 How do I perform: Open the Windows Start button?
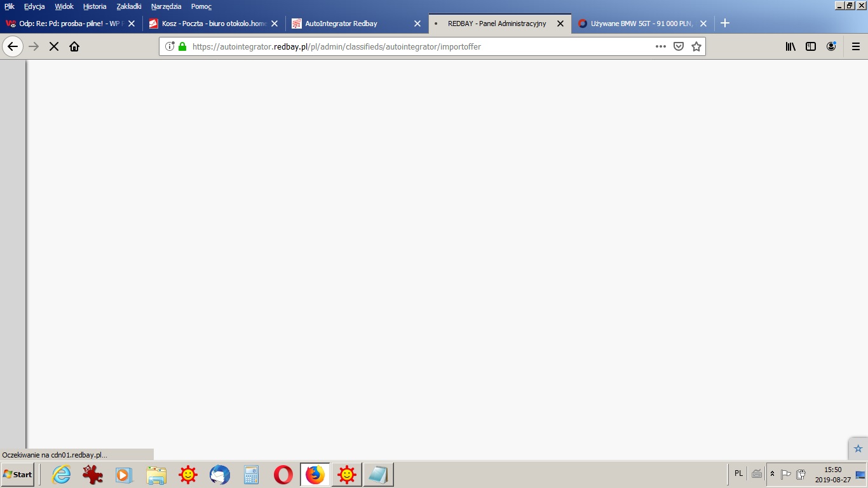18,475
